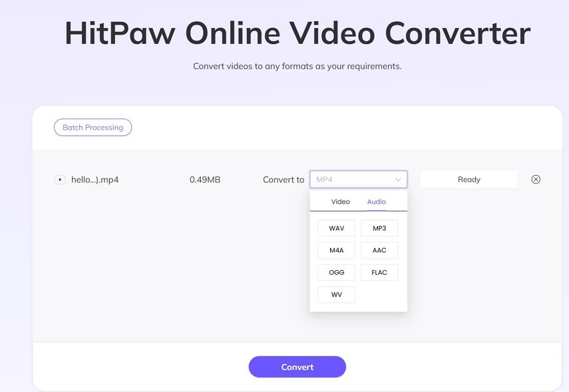Expand the output format selection dropdown

point(359,179)
